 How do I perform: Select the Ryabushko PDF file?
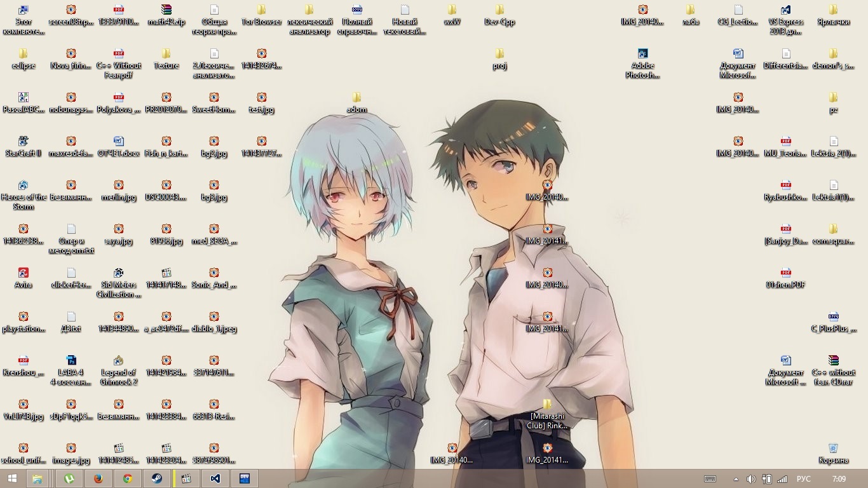[786, 191]
